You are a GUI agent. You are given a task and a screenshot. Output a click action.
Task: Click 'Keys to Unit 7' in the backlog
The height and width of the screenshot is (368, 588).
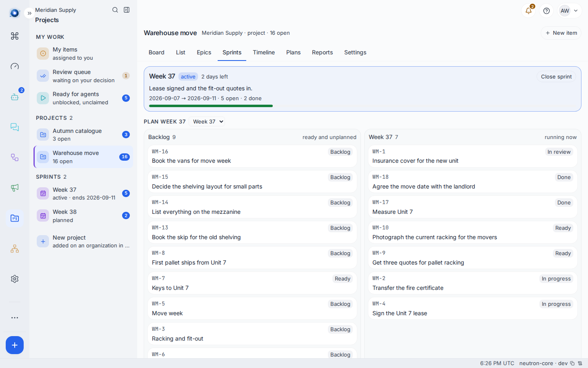[x=170, y=288]
